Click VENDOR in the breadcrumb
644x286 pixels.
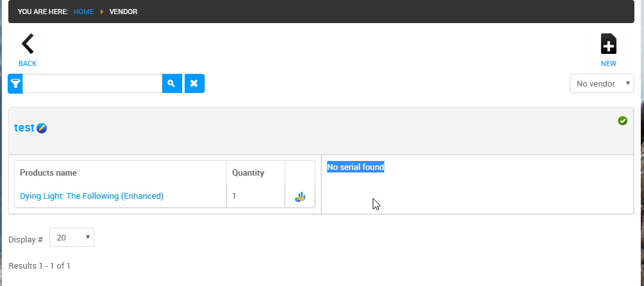tap(123, 12)
